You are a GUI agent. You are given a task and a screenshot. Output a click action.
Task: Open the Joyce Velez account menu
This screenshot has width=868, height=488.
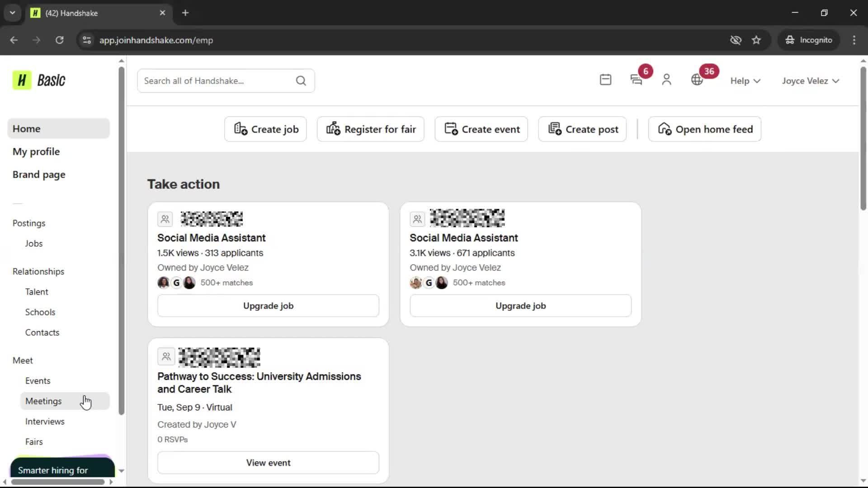(810, 81)
